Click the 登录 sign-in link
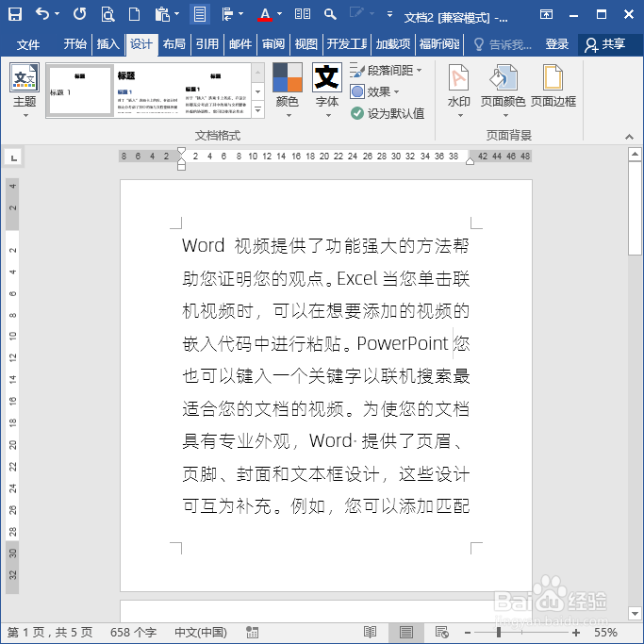The height and width of the screenshot is (644, 644). [557, 44]
